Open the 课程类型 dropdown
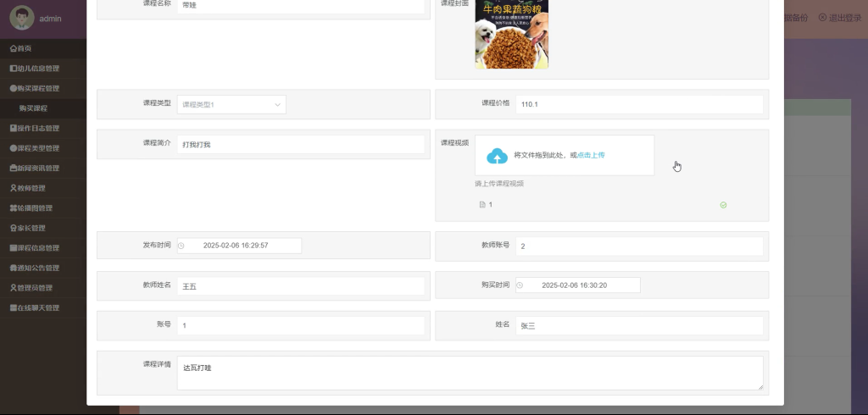This screenshot has width=868, height=415. click(x=231, y=104)
